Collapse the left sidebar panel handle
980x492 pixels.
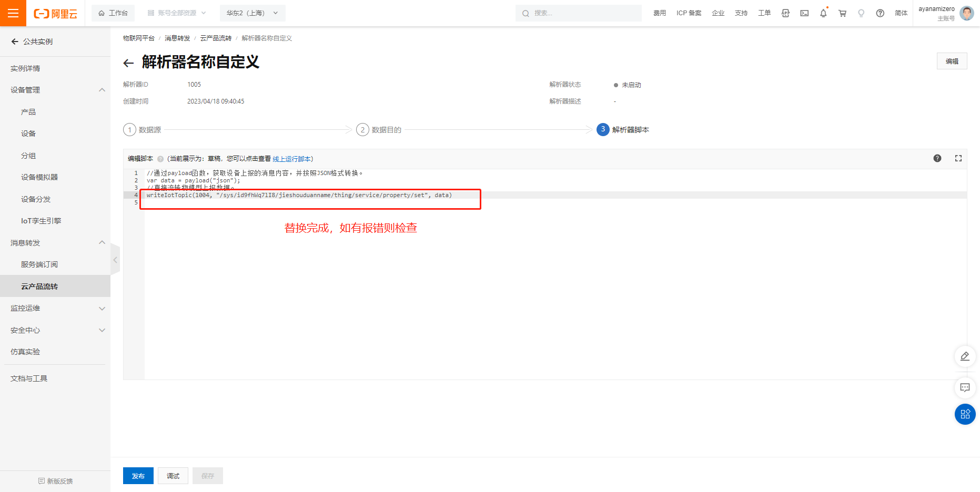coord(115,260)
